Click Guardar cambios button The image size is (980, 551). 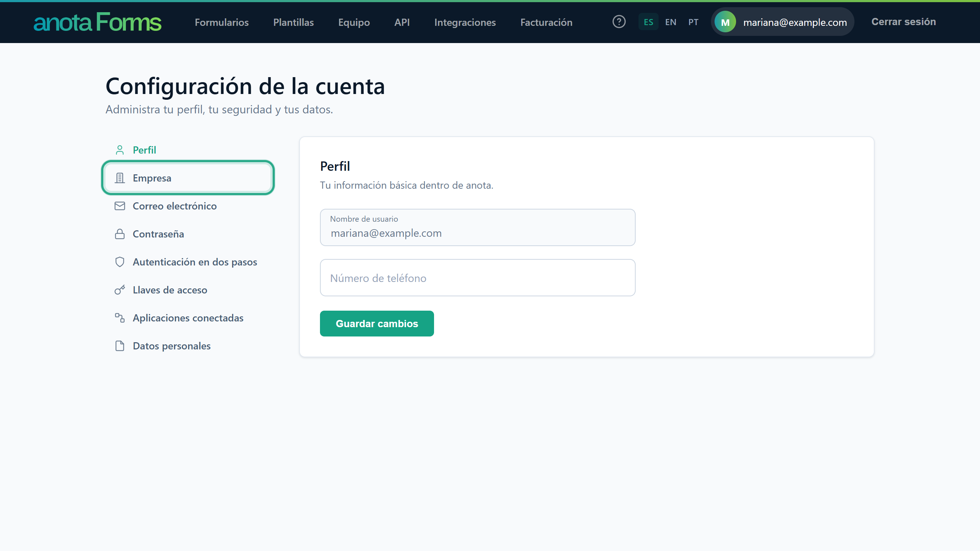click(x=377, y=323)
